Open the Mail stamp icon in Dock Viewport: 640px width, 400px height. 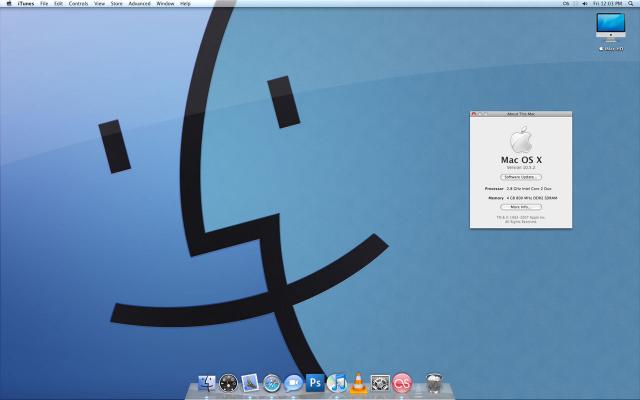250,383
